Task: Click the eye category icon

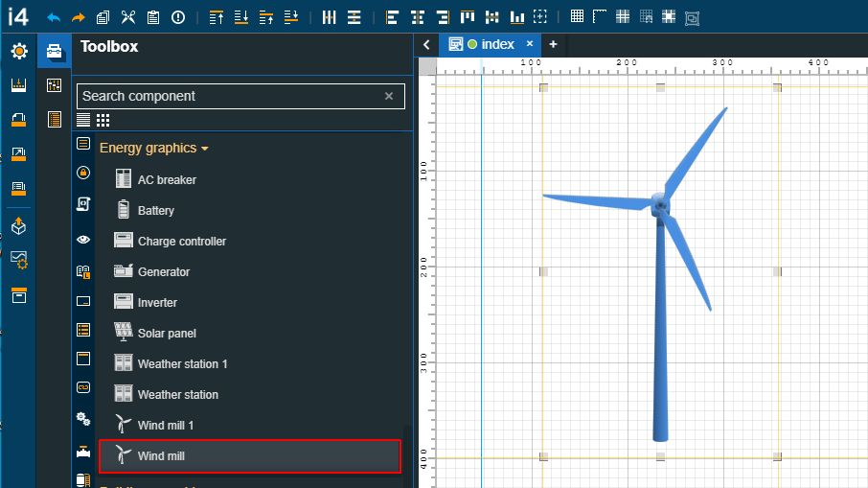Action: tap(83, 240)
